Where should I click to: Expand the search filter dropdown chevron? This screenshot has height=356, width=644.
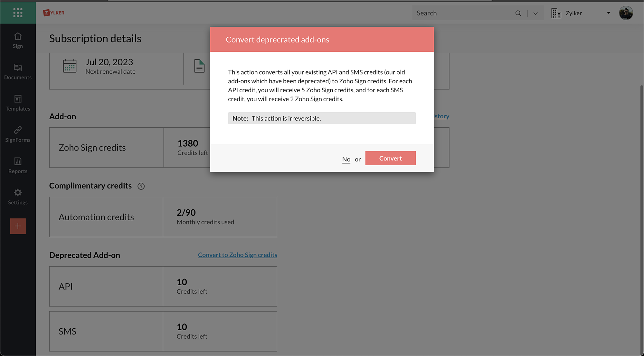[535, 13]
